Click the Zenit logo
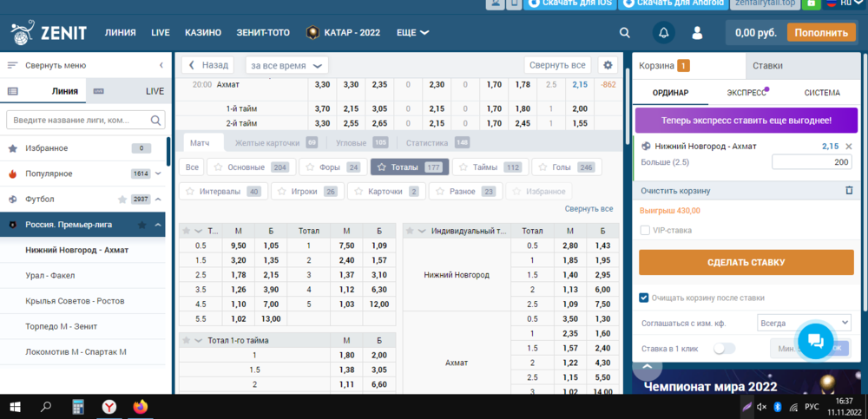Image resolution: width=868 pixels, height=419 pixels. pos(49,33)
